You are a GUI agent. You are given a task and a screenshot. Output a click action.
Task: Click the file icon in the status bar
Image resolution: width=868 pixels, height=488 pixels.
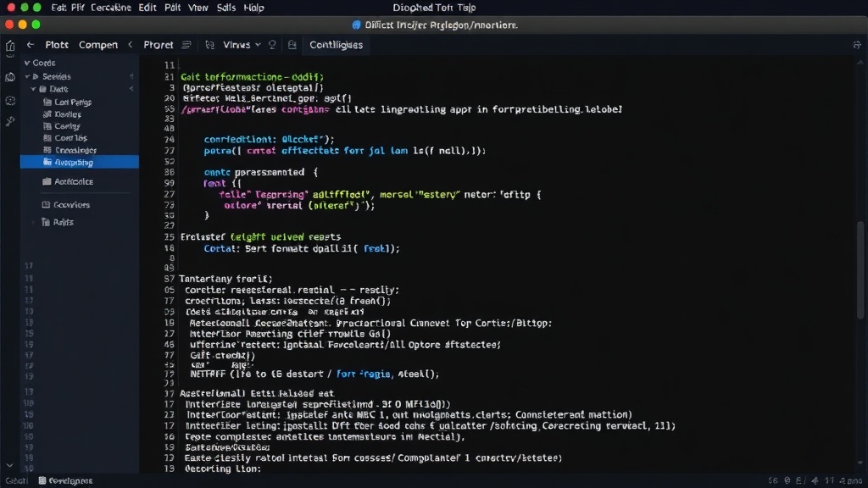point(42,480)
